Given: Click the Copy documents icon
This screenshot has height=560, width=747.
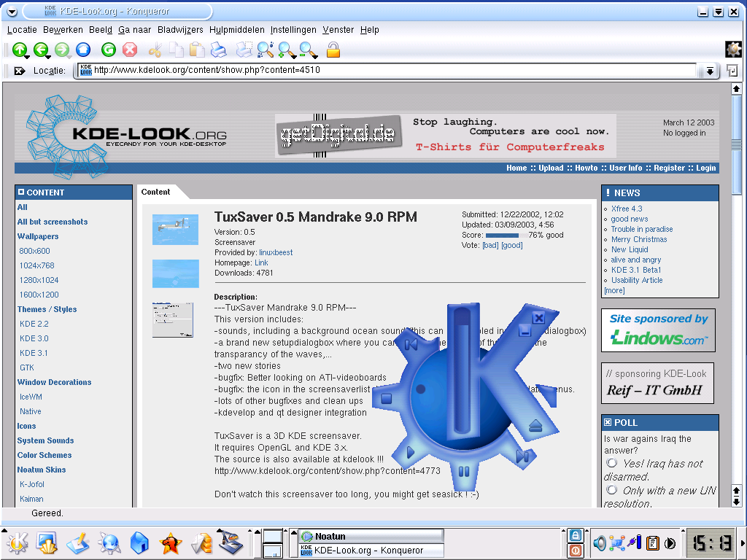Looking at the screenshot, I should coord(177,50).
